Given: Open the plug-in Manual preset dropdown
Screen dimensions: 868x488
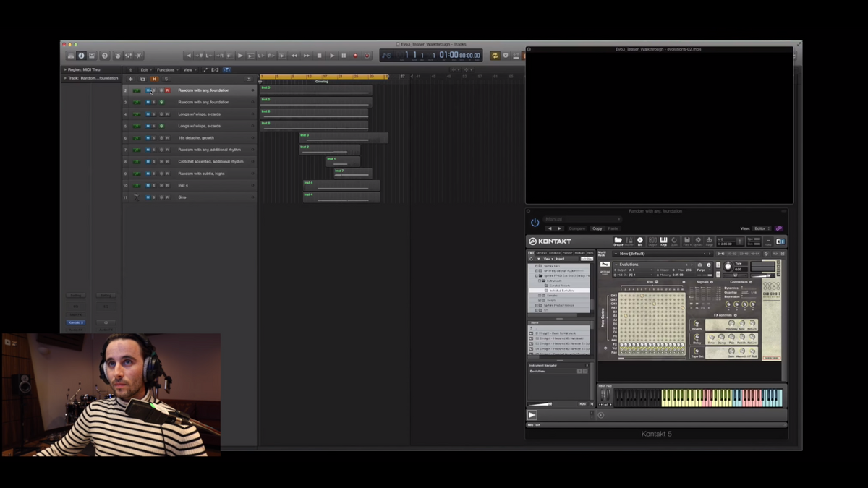Looking at the screenshot, I should [582, 219].
